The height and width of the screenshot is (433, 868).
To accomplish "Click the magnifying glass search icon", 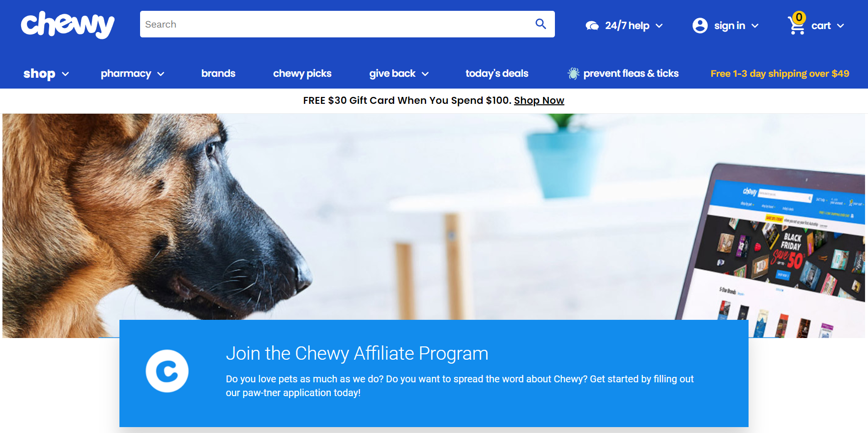I will click(541, 24).
